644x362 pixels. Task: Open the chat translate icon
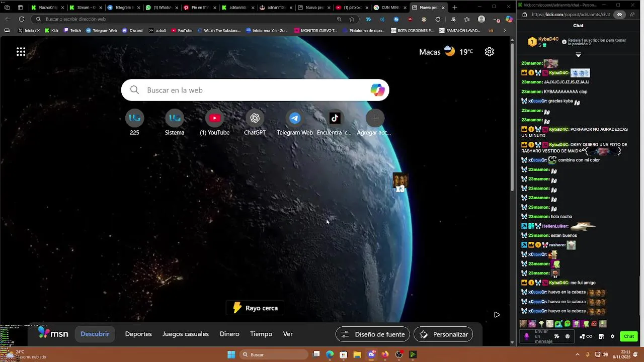click(x=556, y=336)
